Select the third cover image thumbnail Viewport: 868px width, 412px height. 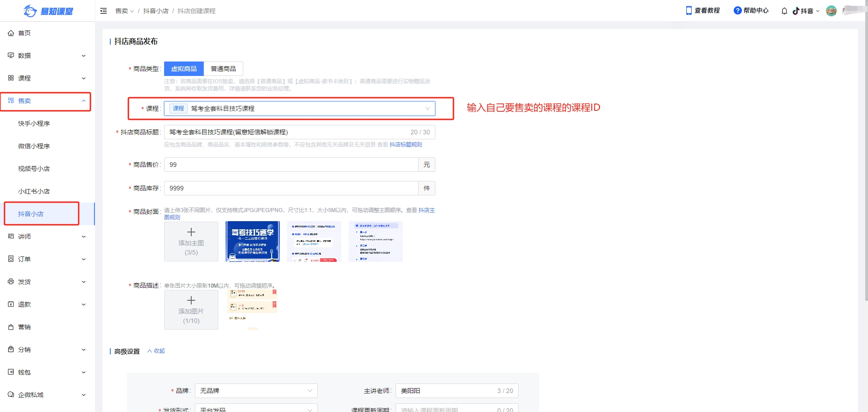point(376,242)
